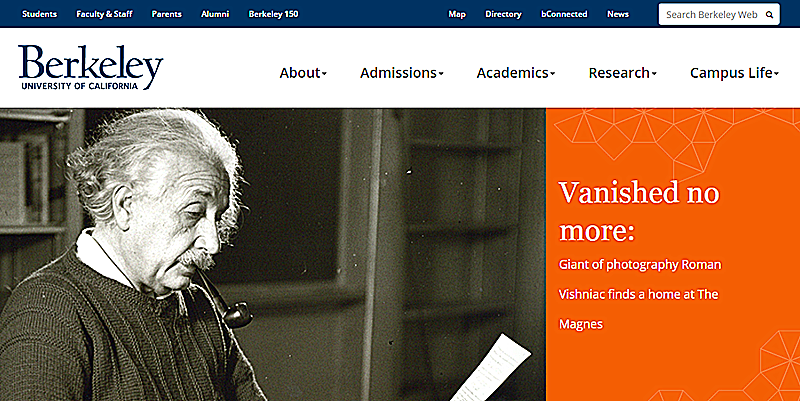This screenshot has height=401, width=800.
Task: Go to the Students page
Action: pyautogui.click(x=39, y=14)
